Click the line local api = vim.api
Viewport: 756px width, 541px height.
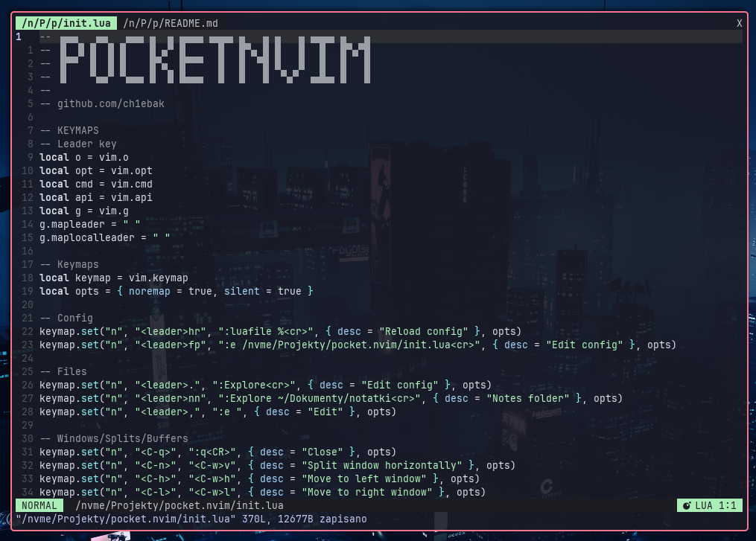tap(96, 197)
